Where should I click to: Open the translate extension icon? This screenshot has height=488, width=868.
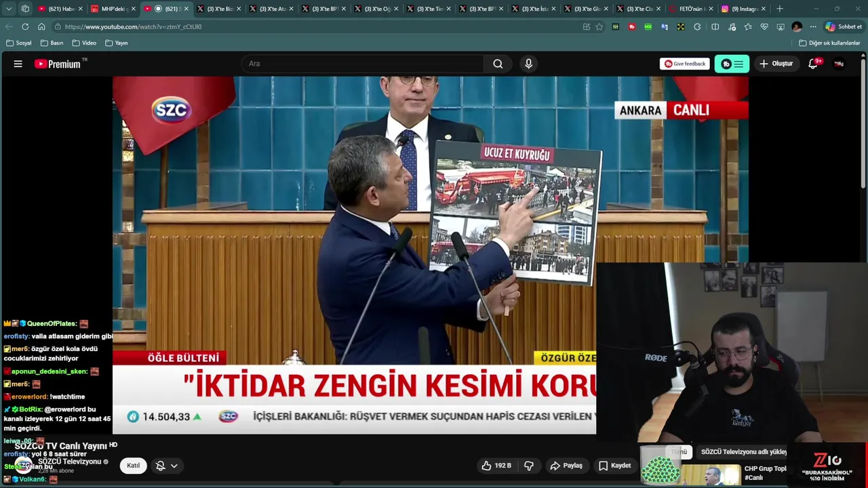tap(665, 26)
